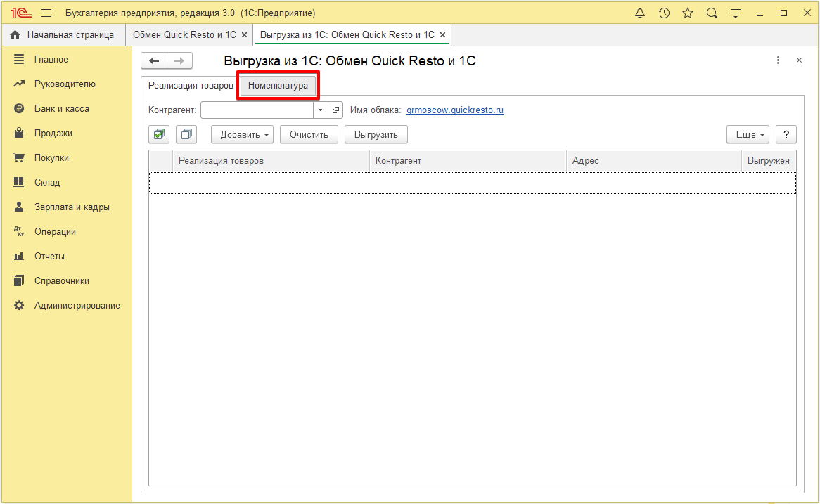The width and height of the screenshot is (820, 504).
Task: Open Добавить dropdown button
Action: [243, 135]
